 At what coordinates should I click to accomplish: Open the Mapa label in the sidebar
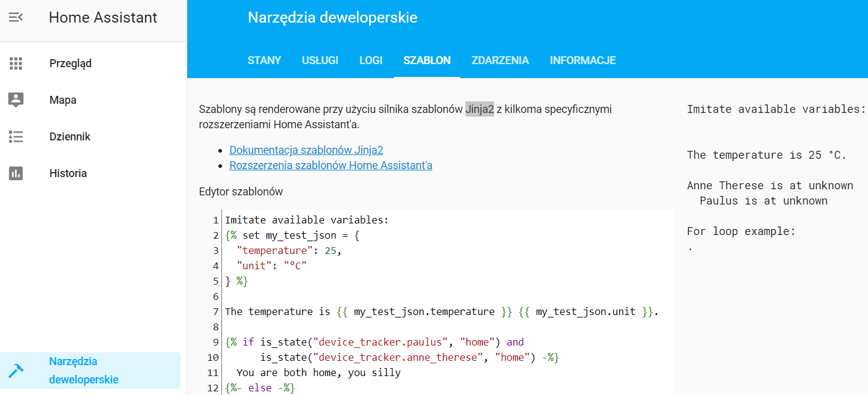tap(63, 100)
